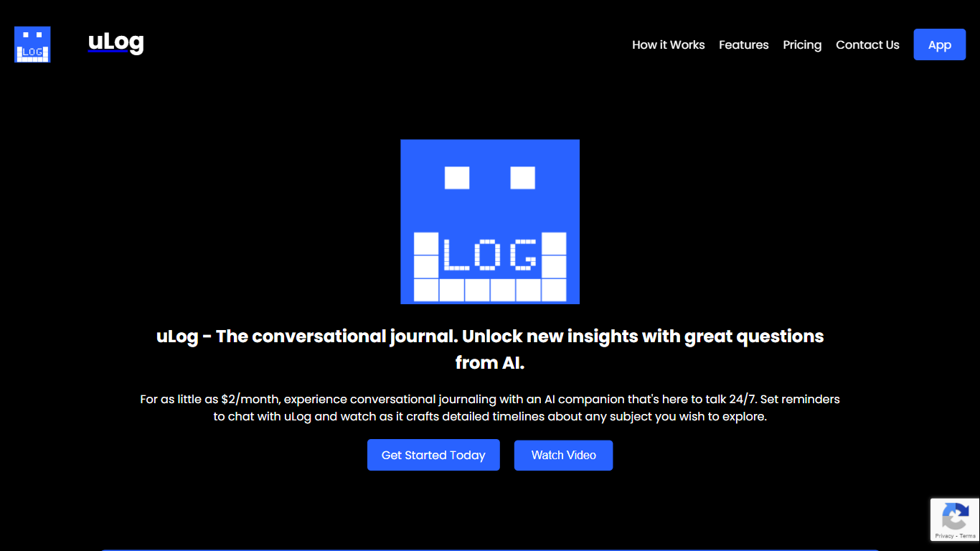Open the How it Works navigation item
The image size is (980, 551).
tap(668, 44)
